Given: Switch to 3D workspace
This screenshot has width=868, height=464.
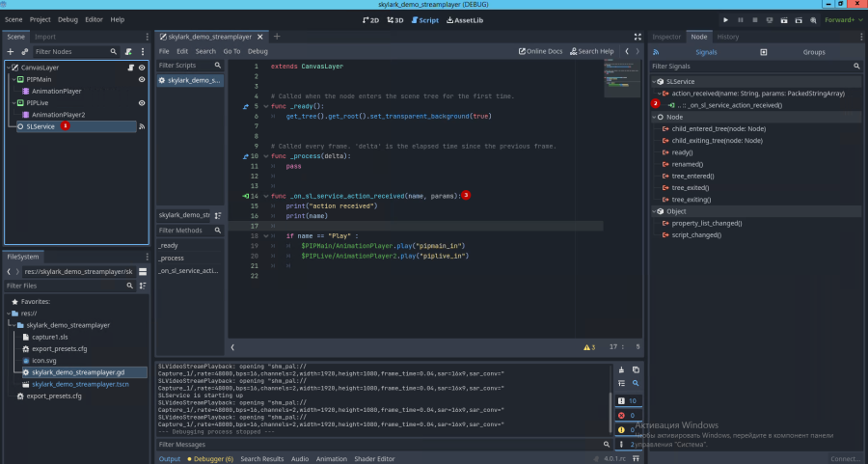Looking at the screenshot, I should 395,20.
